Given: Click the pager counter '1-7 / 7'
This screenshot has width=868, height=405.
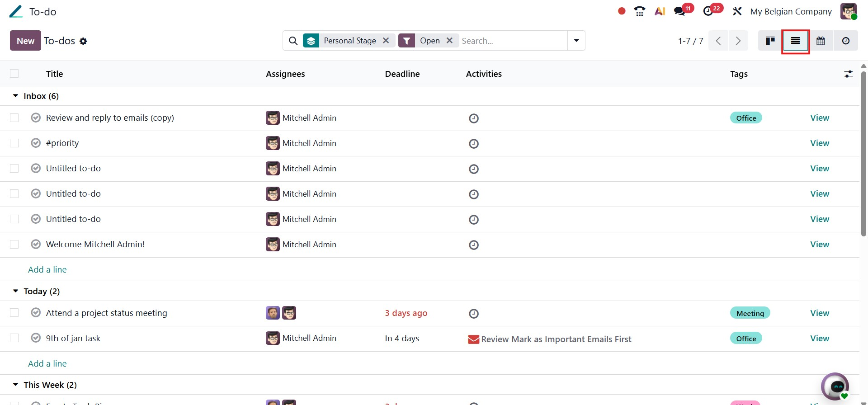Looking at the screenshot, I should 690,41.
